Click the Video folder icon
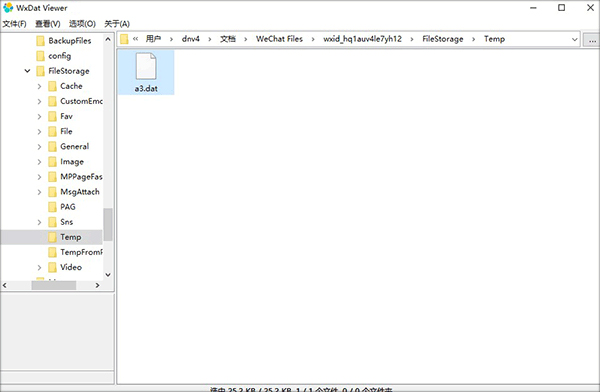This screenshot has width=600, height=392. (52, 267)
